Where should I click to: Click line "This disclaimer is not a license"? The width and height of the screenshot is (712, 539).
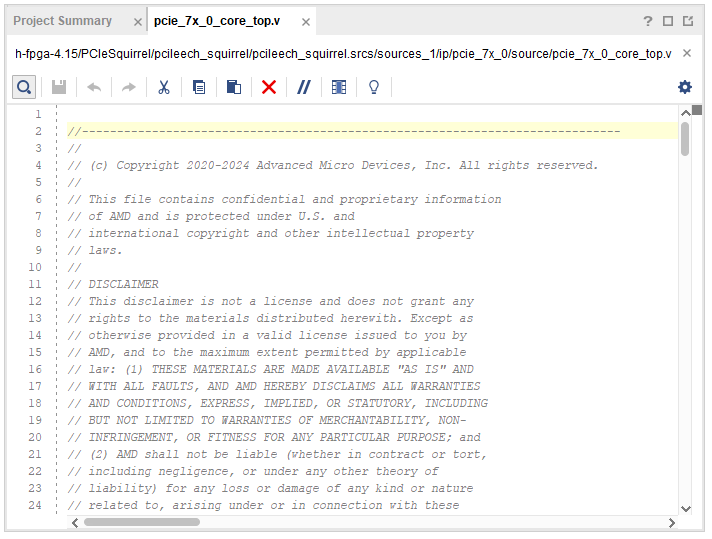click(271, 301)
